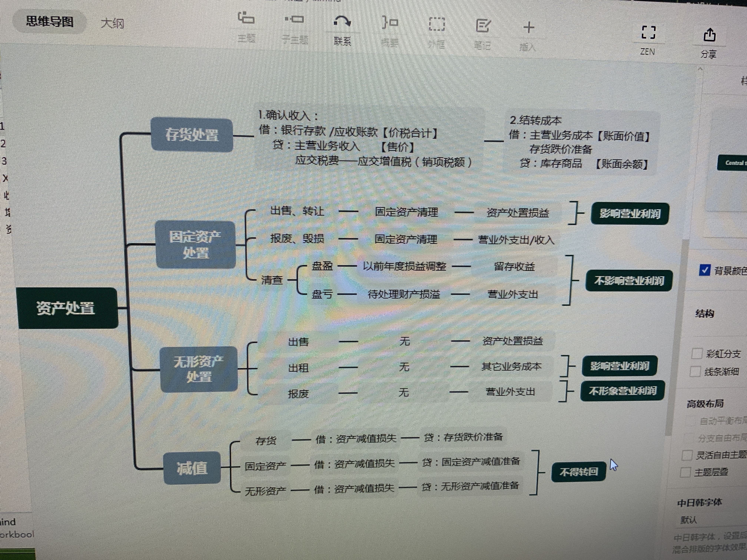Select the 减值 topic node
747x560 pixels.
click(x=192, y=468)
